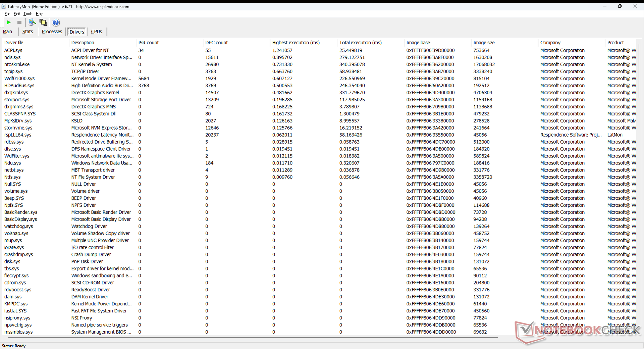
Task: Click the overlapping windows toolbar icon
Action: click(x=43, y=22)
